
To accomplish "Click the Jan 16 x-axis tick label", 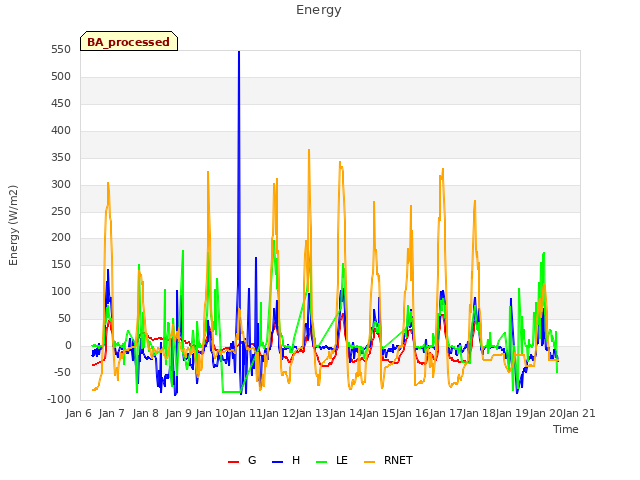I will 413,413.
